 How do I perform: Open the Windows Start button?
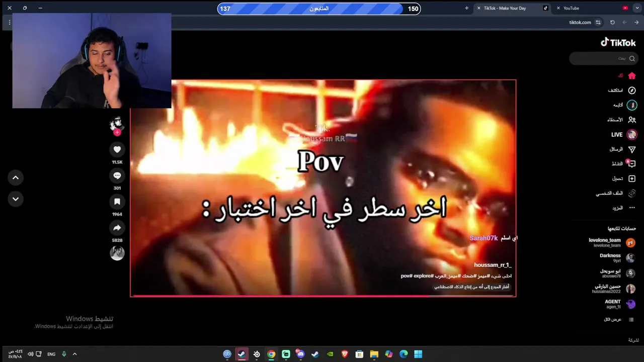click(x=418, y=354)
